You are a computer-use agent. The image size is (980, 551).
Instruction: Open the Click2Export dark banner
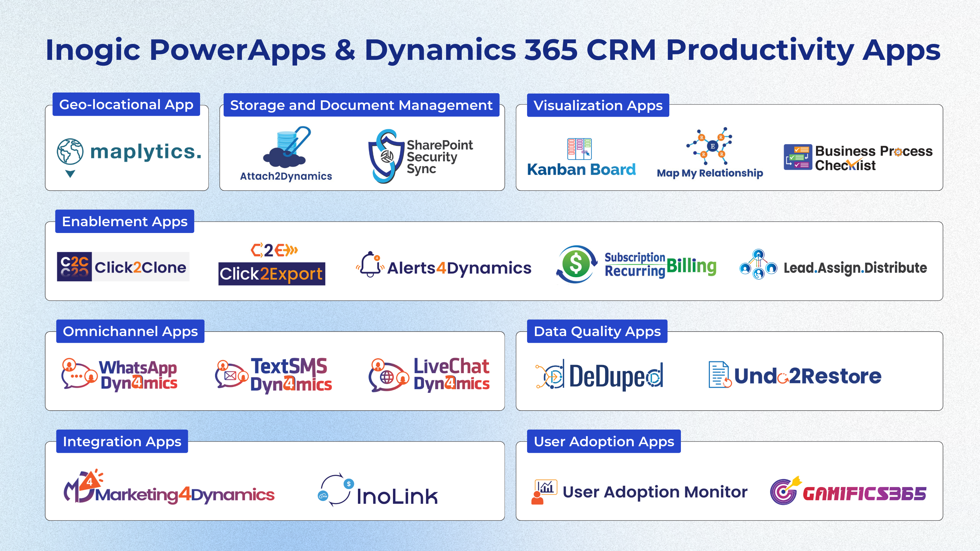coord(272,274)
